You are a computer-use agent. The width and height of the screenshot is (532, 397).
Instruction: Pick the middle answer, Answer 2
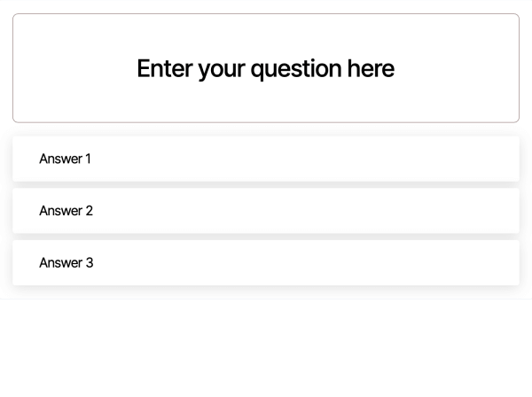coord(265,211)
